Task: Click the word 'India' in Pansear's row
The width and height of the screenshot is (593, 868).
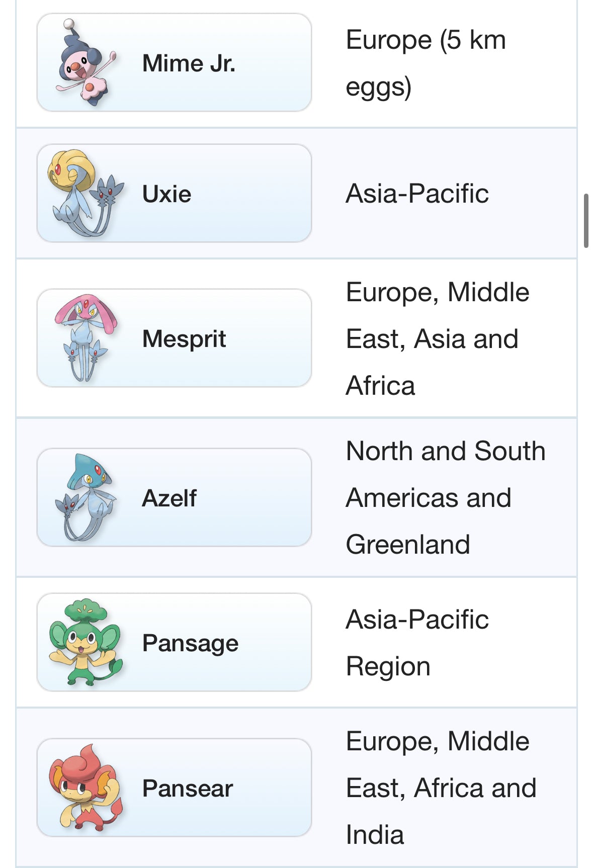Action: (375, 835)
